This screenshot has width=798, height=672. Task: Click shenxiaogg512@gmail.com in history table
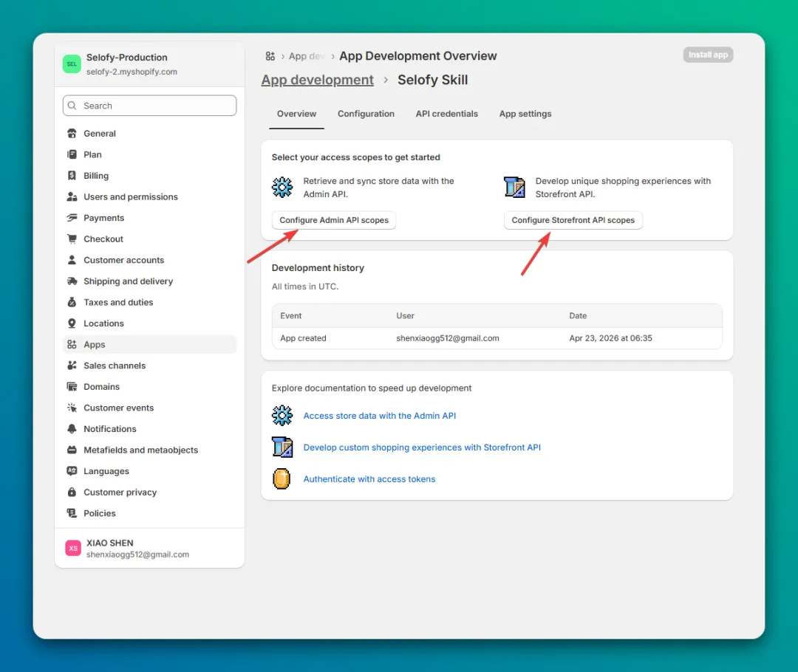(448, 337)
